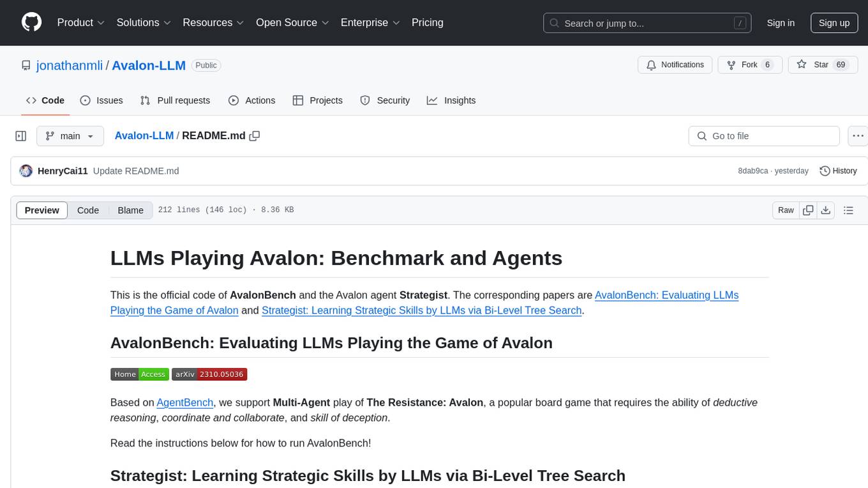The image size is (868, 488).
Task: Open the more file actions ellipsis menu
Action: point(858,136)
